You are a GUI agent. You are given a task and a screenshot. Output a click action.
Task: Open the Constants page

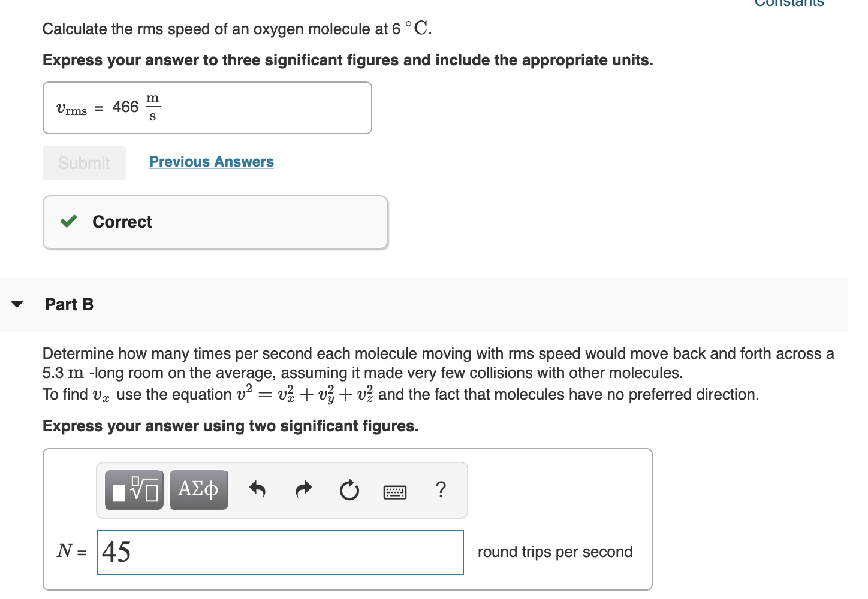pyautogui.click(x=790, y=5)
